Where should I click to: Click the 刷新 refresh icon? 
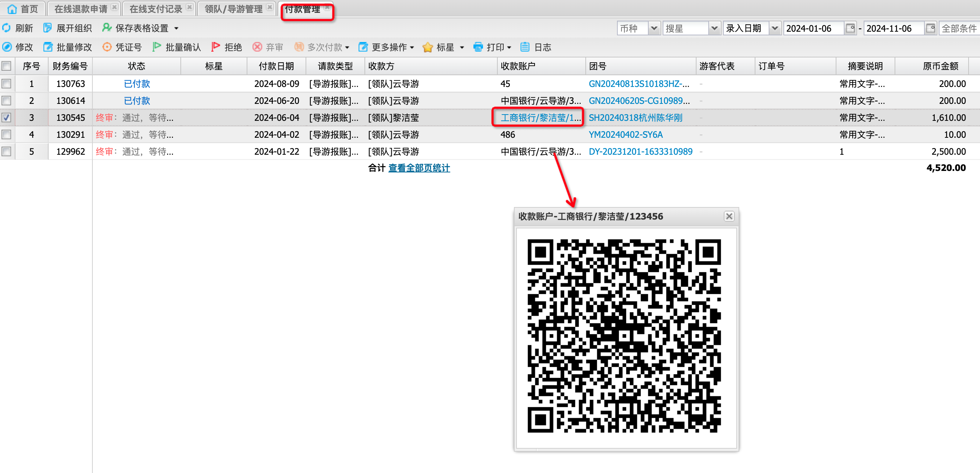click(x=7, y=28)
